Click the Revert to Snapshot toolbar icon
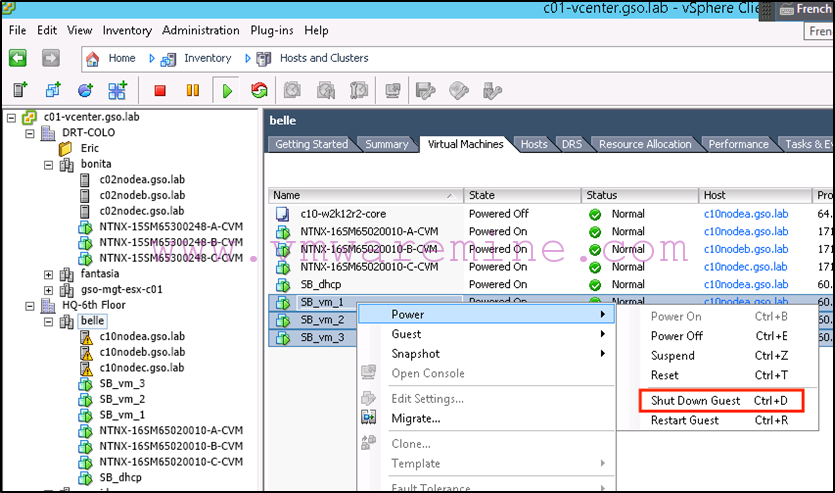The width and height of the screenshot is (835, 493). click(326, 91)
